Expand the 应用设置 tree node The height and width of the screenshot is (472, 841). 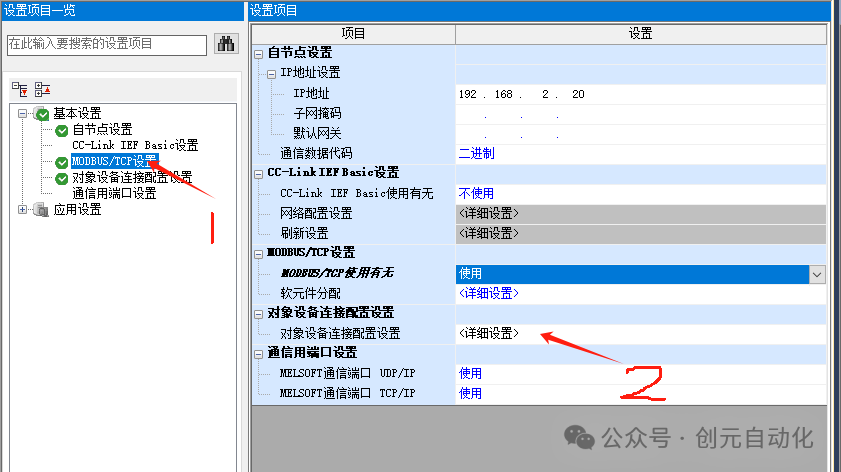(x=23, y=210)
